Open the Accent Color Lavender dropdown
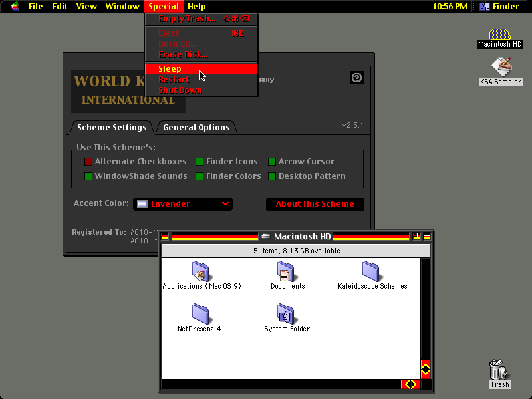532x399 pixels. (183, 204)
